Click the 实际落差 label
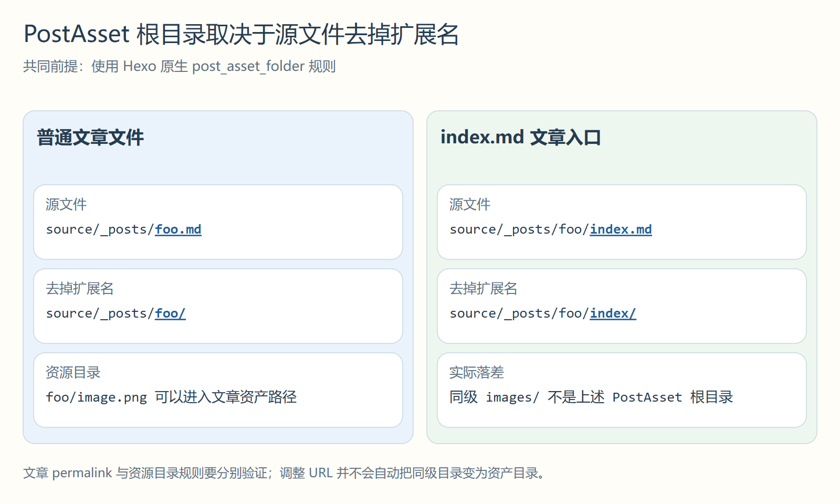This screenshot has width=840, height=504. (477, 372)
